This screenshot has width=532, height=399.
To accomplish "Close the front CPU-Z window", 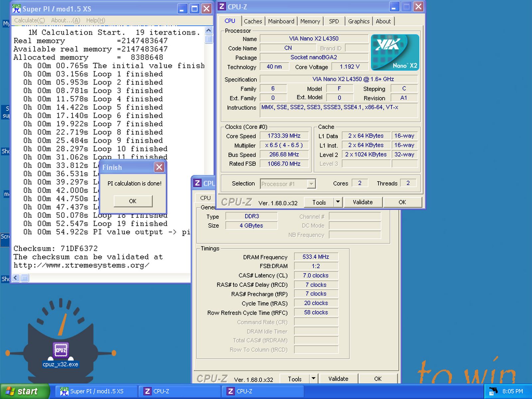I will point(419,7).
